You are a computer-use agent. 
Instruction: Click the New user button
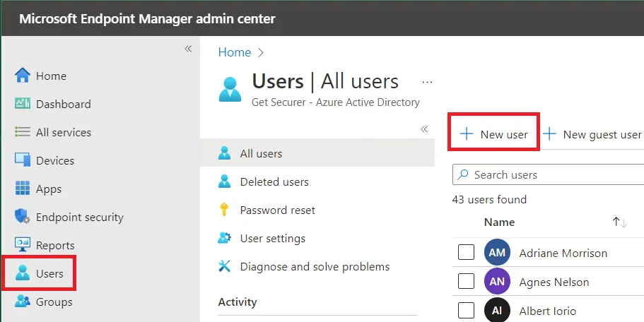(x=494, y=134)
